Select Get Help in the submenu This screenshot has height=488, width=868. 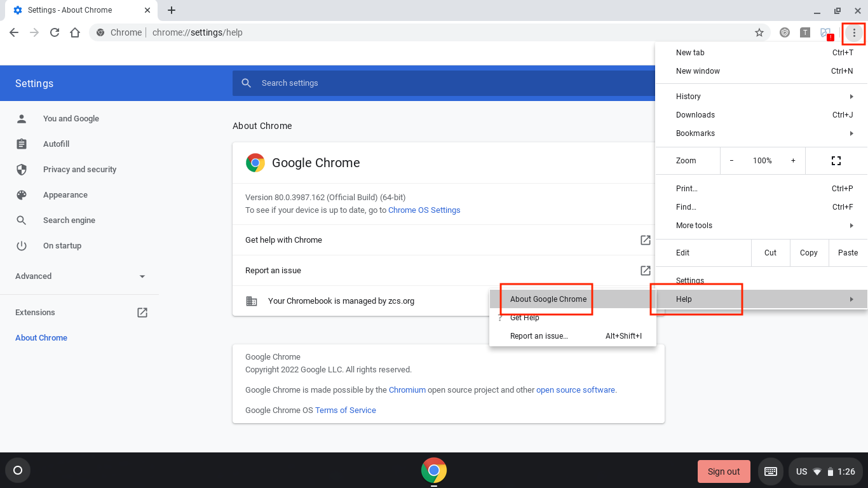[x=573, y=318]
